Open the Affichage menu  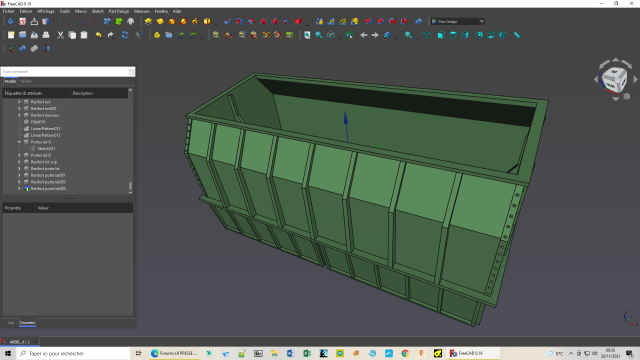[46, 11]
